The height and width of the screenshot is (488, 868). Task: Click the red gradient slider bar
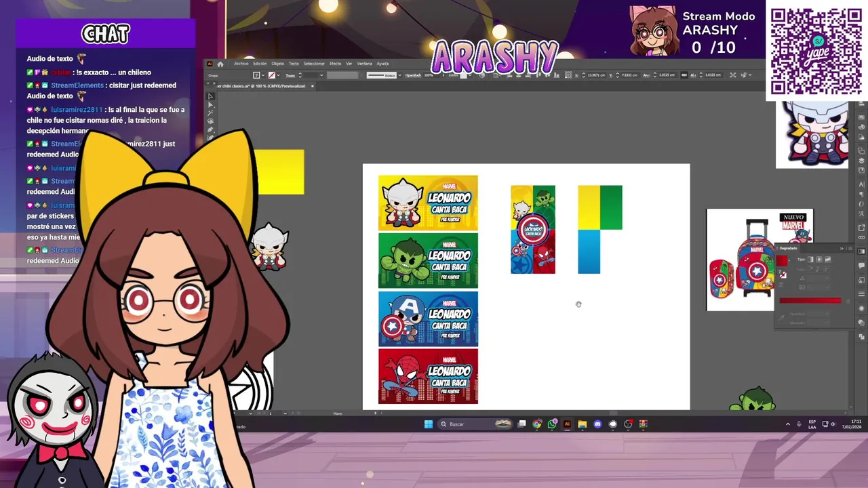(x=810, y=301)
